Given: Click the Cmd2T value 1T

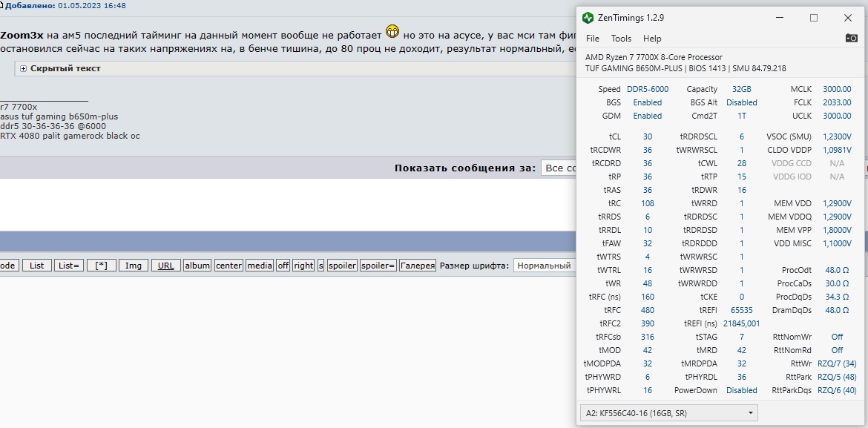Looking at the screenshot, I should 742,116.
